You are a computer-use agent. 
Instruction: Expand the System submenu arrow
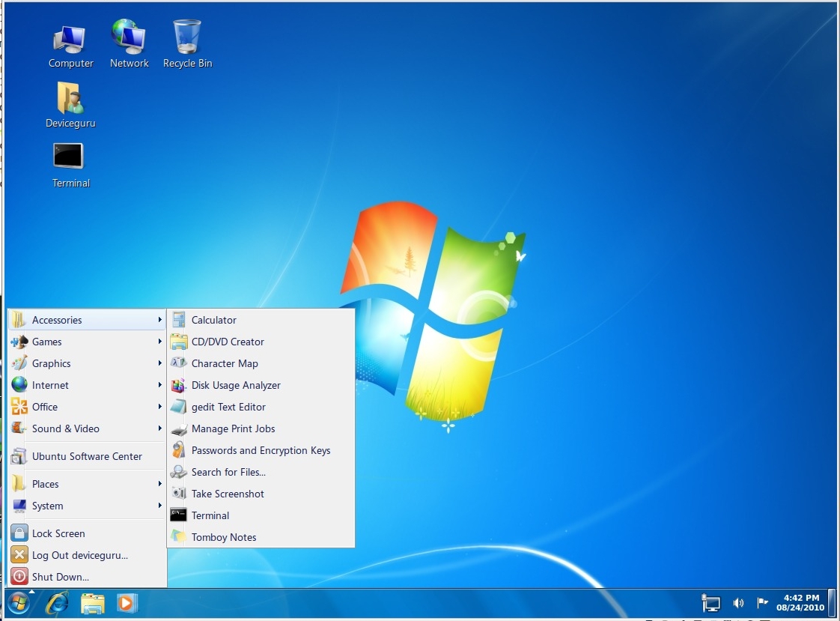159,506
